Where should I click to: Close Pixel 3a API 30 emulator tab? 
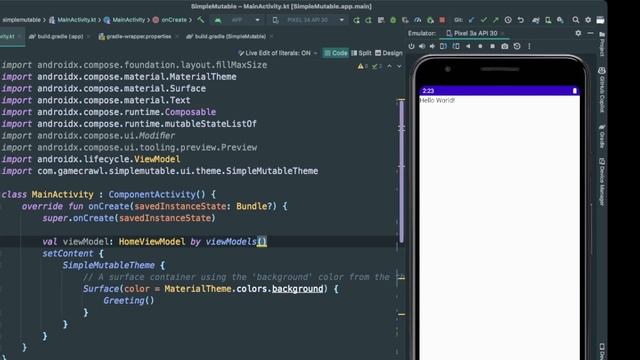(x=502, y=33)
